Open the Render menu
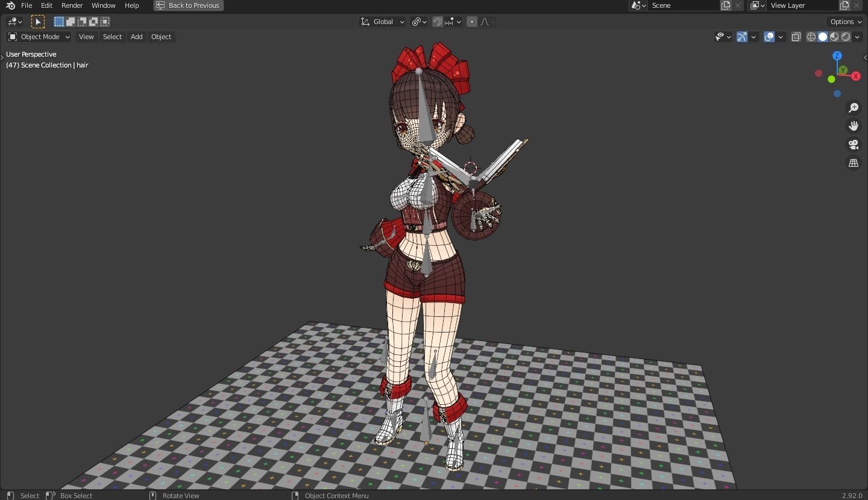Viewport: 868px width, 500px height. pos(72,5)
